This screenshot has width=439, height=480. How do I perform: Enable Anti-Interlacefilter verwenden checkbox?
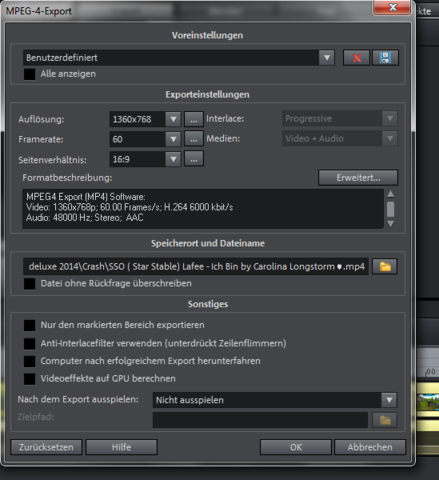(29, 343)
